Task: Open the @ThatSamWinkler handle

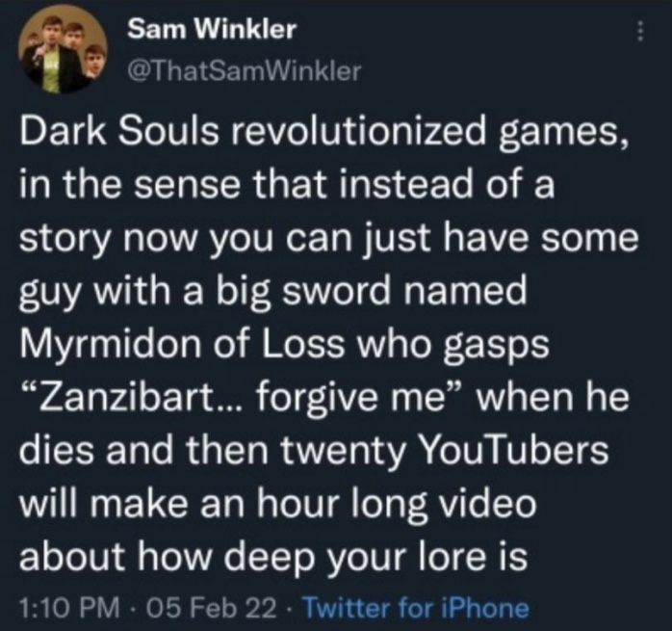Action: [x=245, y=71]
